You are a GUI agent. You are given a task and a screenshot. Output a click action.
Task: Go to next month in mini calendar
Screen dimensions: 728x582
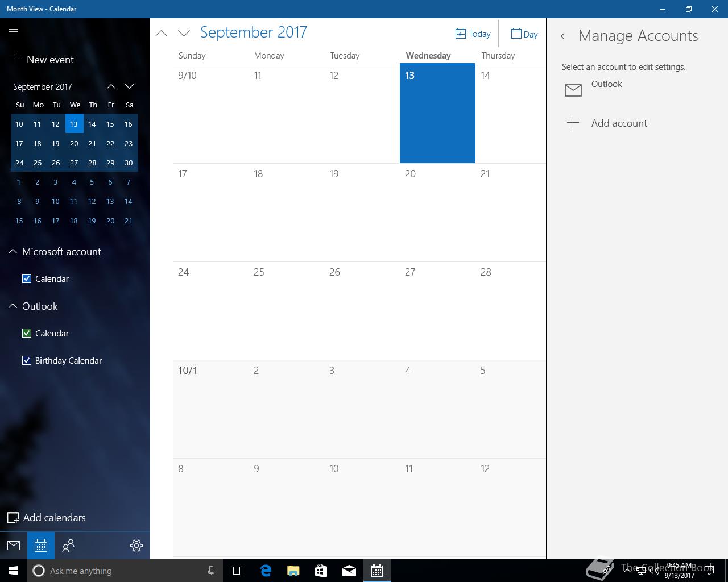(x=129, y=86)
